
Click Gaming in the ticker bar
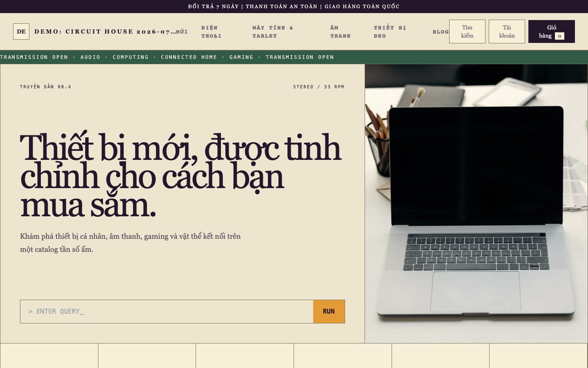[x=241, y=57]
